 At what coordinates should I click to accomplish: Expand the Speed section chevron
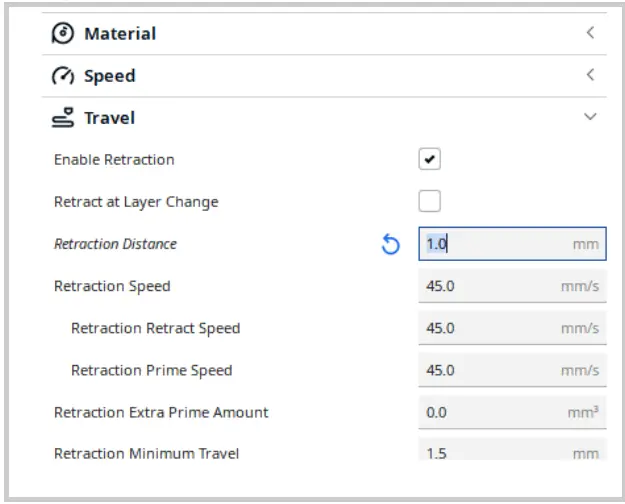pyautogui.click(x=590, y=75)
